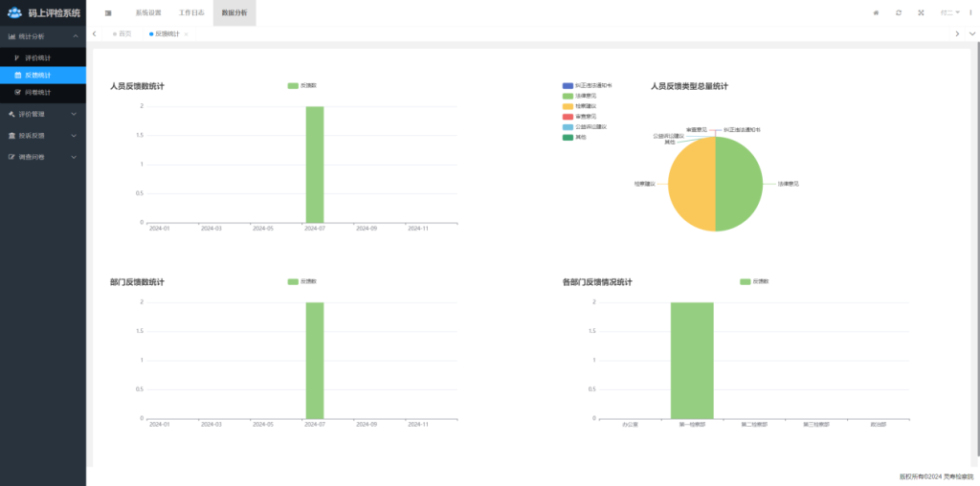This screenshot has height=486, width=980.
Task: Click the sidebar collapse hamburger icon
Action: (108, 12)
